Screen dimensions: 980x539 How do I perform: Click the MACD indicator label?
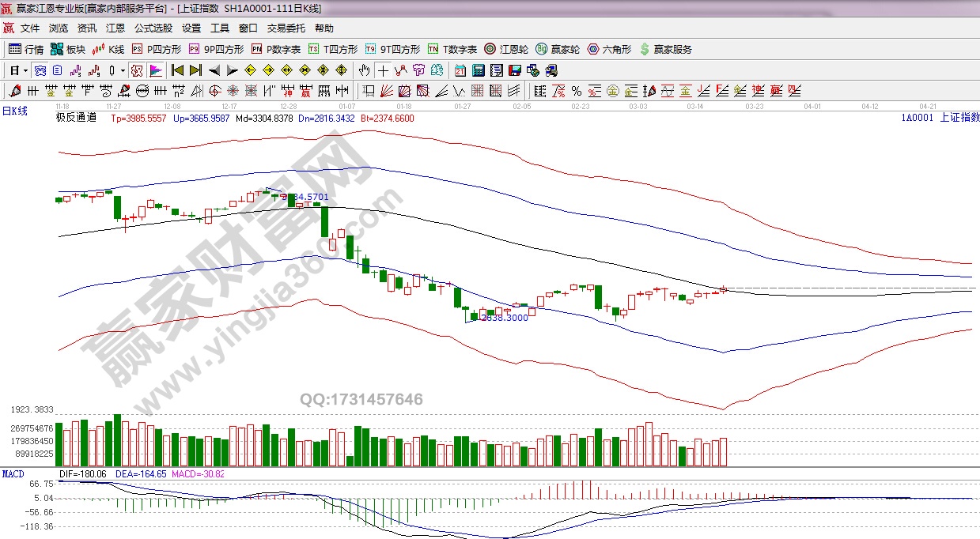13,474
